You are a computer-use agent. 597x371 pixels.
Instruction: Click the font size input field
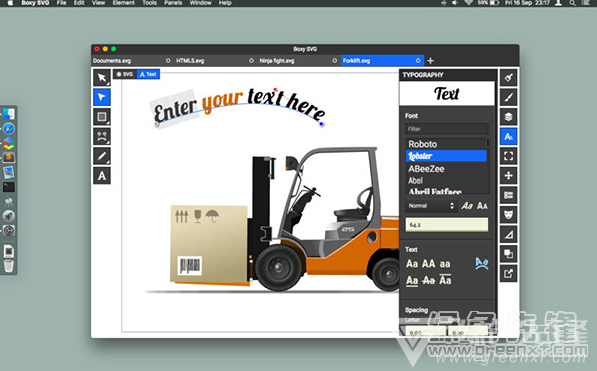click(447, 225)
